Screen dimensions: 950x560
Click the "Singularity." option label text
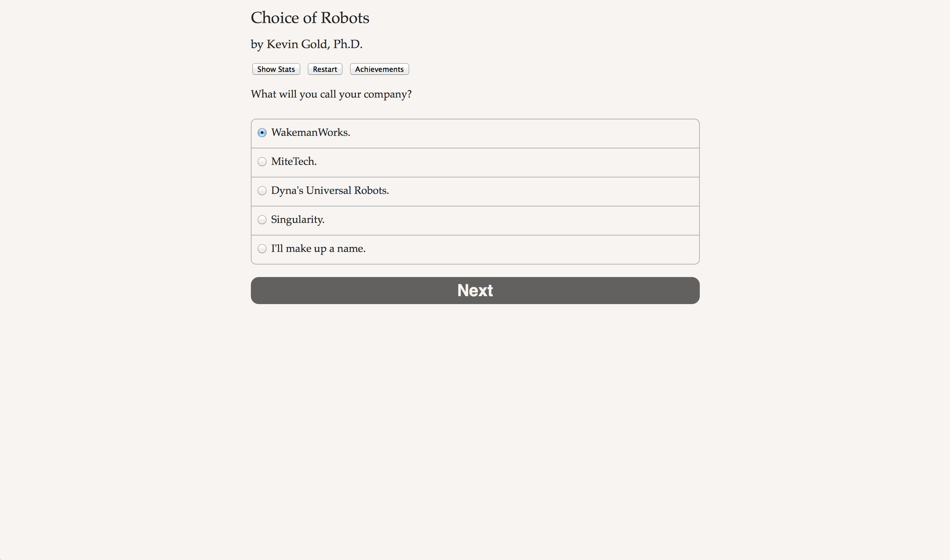297,220
